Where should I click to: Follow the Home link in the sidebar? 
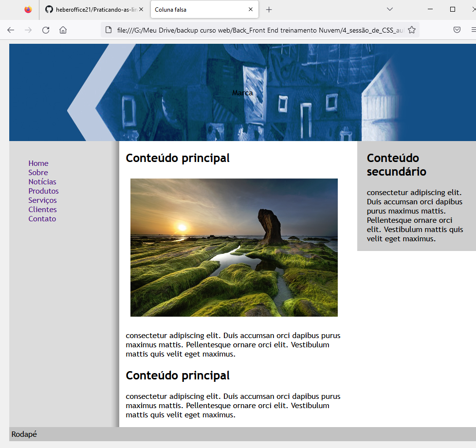tap(38, 163)
